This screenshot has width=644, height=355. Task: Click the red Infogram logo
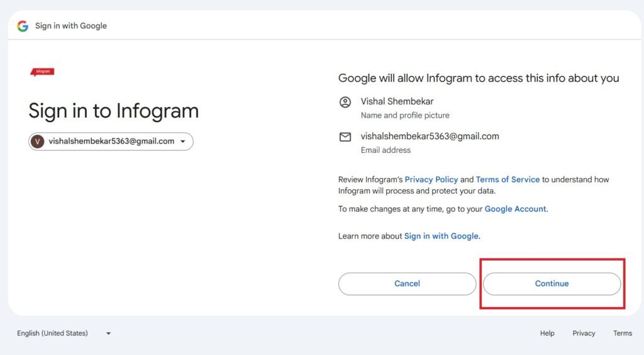(x=42, y=72)
